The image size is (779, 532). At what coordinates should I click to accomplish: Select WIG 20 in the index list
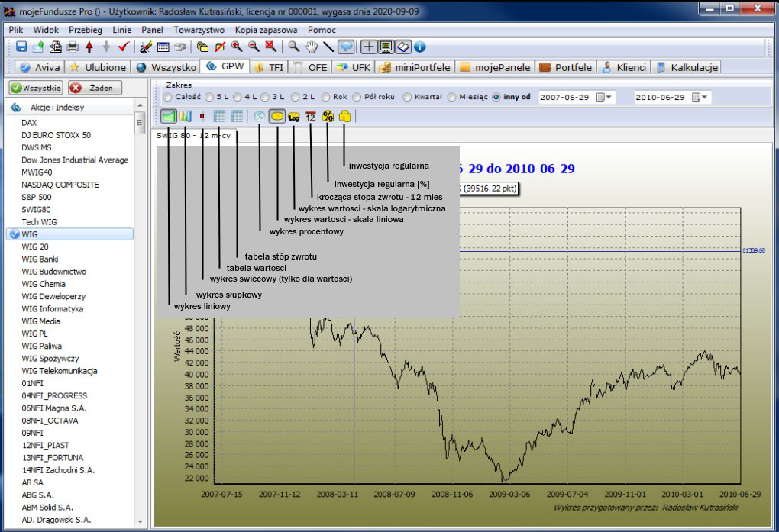tap(35, 247)
